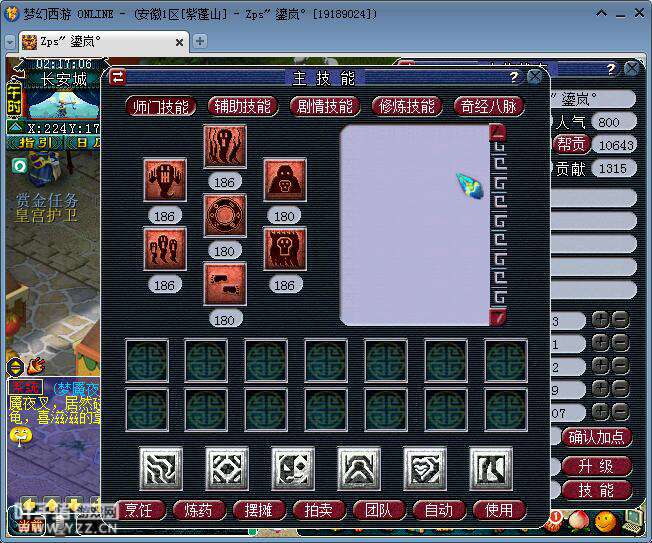Select the footprints skill icon
Image resolution: width=652 pixels, height=543 pixels.
tap(225, 284)
